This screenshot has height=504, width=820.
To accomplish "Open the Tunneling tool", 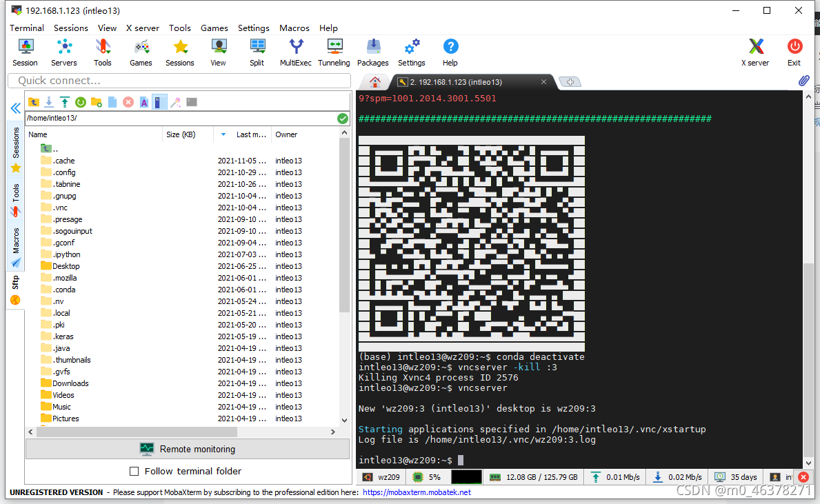I will (x=334, y=52).
